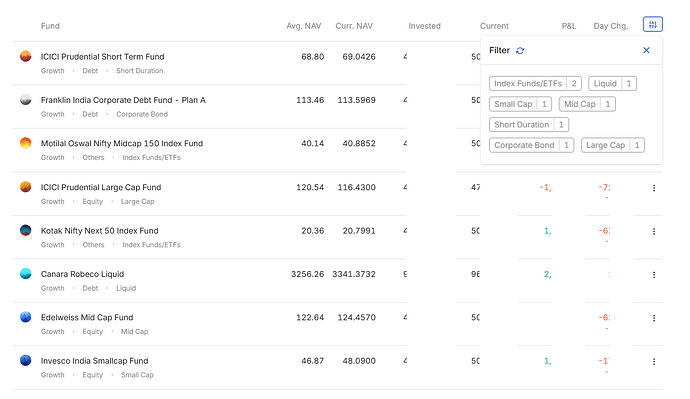Open options menu for Kotak Nifty Next 50 Index Fund
This screenshot has height=399, width=690.
654,231
